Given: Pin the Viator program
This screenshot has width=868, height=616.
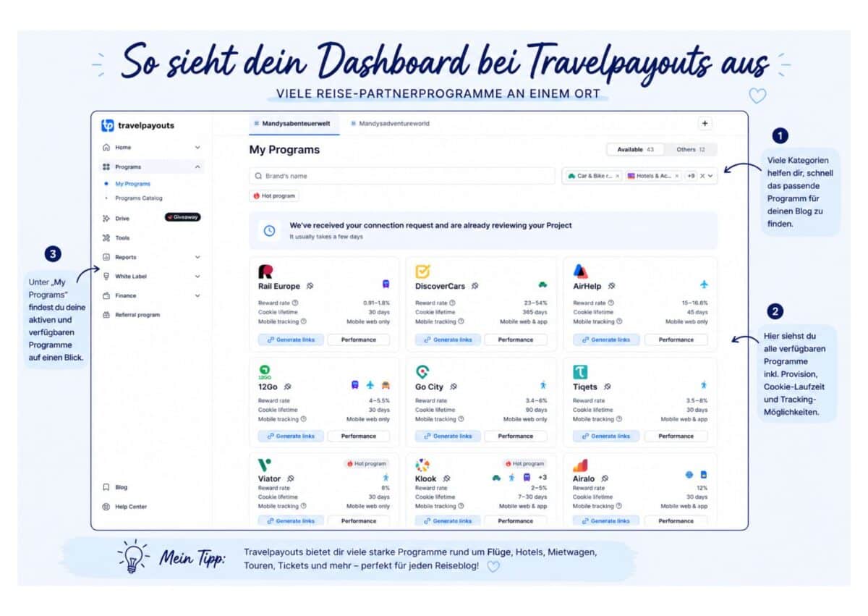Looking at the screenshot, I should tap(291, 479).
